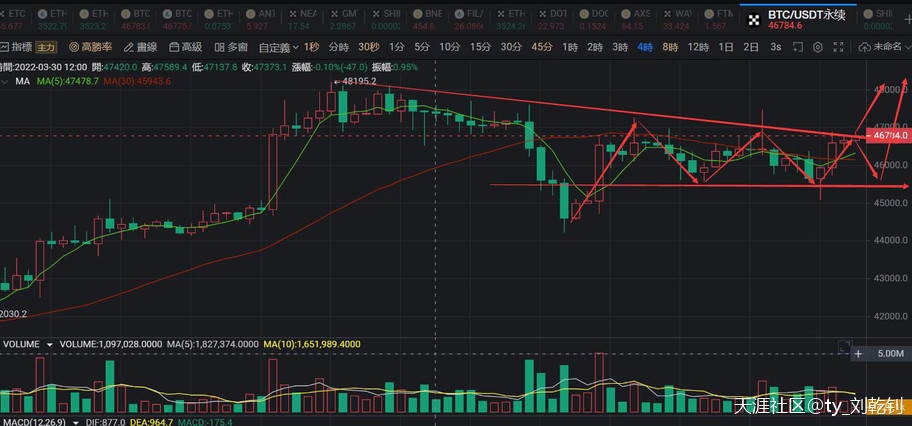Select the 畫線 drawing pencil tool

coord(140,47)
